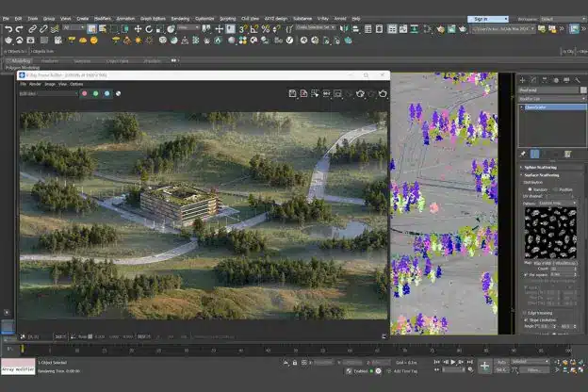Click Go to End playback button
Screen dimensions: 588x392
[x=469, y=362]
